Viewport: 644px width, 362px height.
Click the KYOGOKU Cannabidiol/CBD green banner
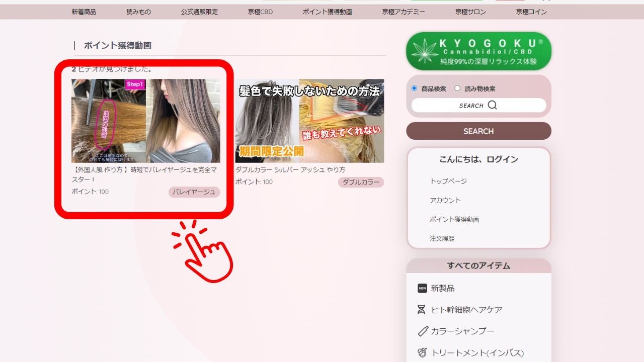coord(478,51)
